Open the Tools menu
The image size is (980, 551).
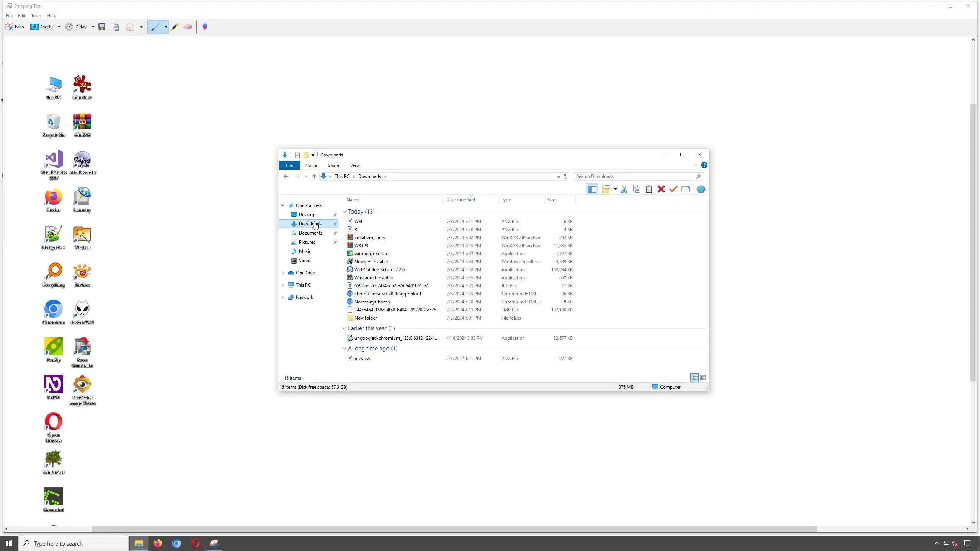click(x=36, y=16)
